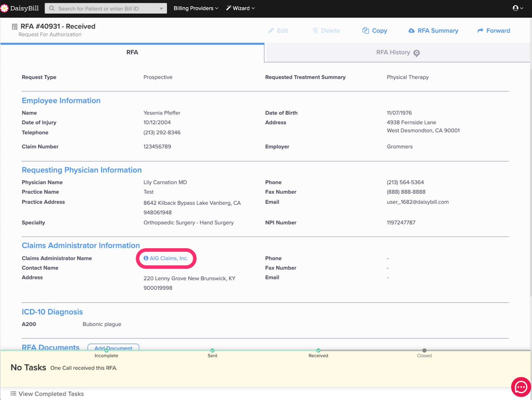Image resolution: width=532 pixels, height=400 pixels.
Task: Show View Completed Tasks list
Action: coord(51,394)
